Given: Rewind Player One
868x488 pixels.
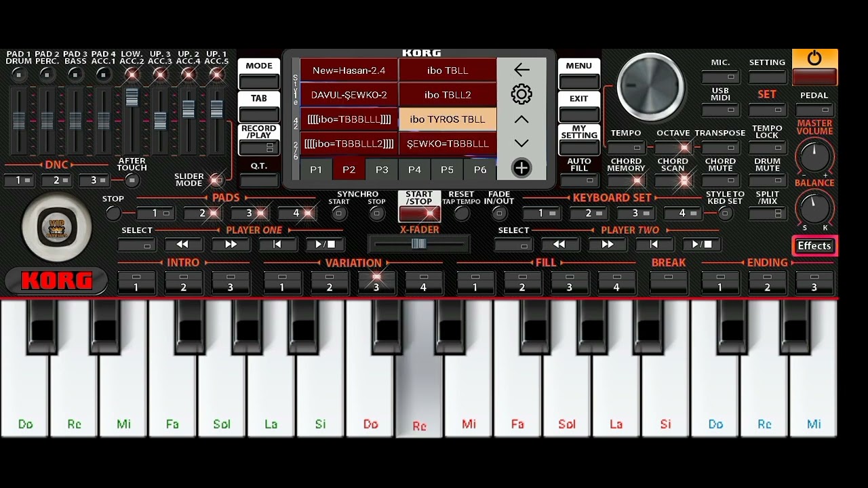Looking at the screenshot, I should pos(182,244).
